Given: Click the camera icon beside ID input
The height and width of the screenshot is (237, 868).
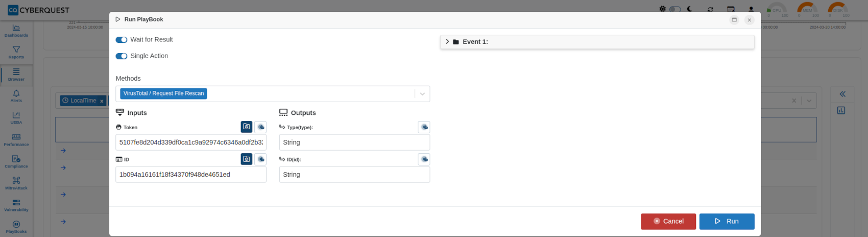Looking at the screenshot, I should coord(247,159).
